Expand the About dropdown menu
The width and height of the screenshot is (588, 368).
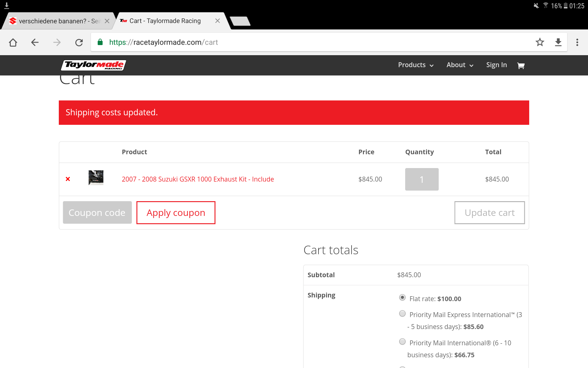pos(460,65)
